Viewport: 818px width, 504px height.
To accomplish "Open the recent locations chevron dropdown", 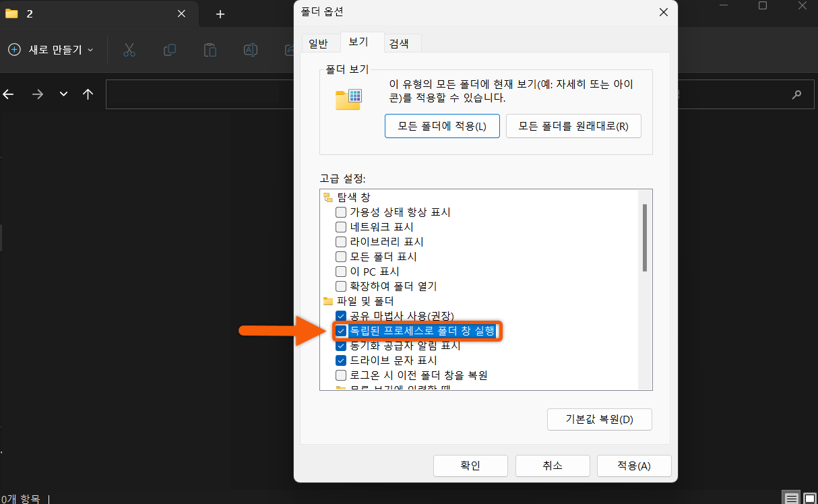I will tap(63, 94).
